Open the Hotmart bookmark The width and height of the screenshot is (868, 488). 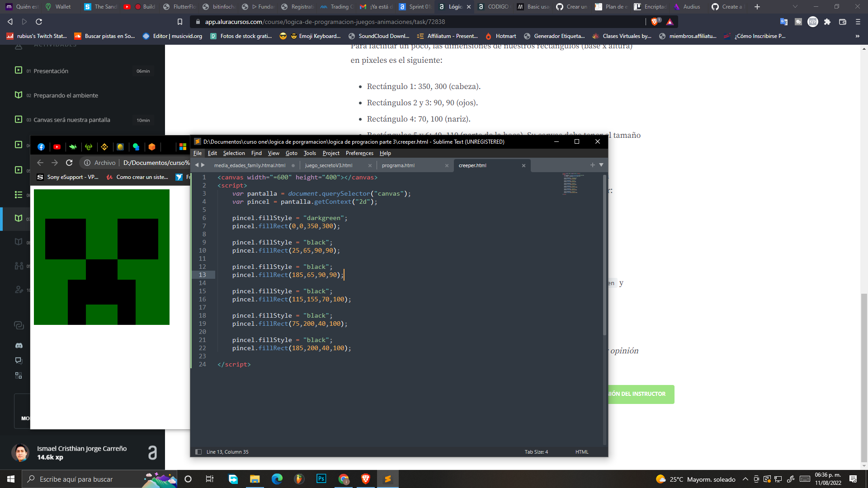[x=500, y=36]
